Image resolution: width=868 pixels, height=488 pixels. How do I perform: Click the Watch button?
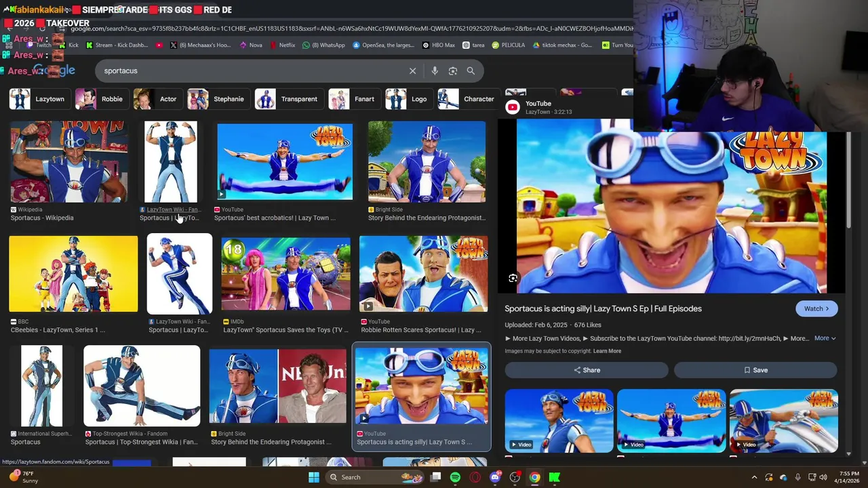pos(816,308)
